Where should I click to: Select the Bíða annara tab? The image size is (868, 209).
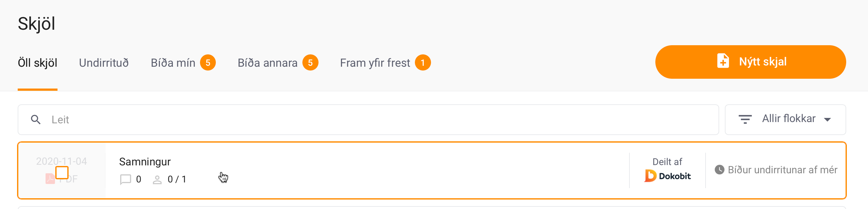point(268,63)
